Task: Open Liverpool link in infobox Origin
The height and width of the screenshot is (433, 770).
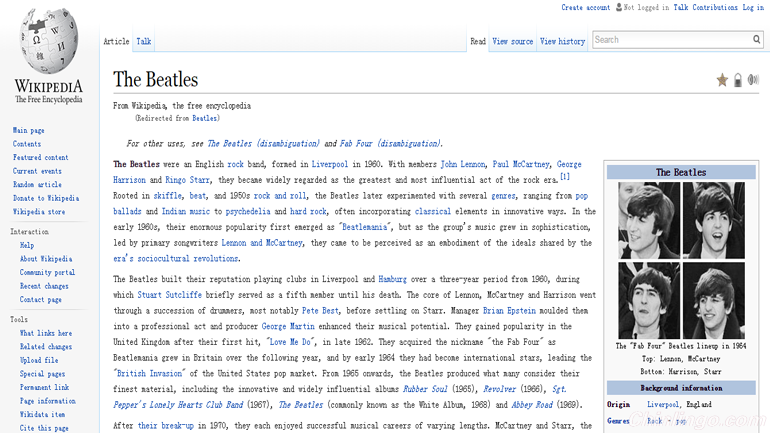Action: 663,405
